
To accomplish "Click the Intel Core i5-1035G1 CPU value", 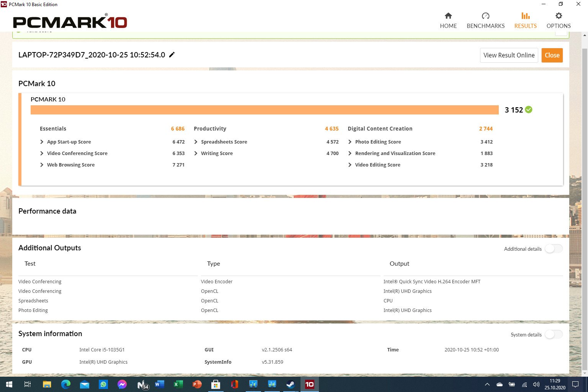I will coord(102,350).
